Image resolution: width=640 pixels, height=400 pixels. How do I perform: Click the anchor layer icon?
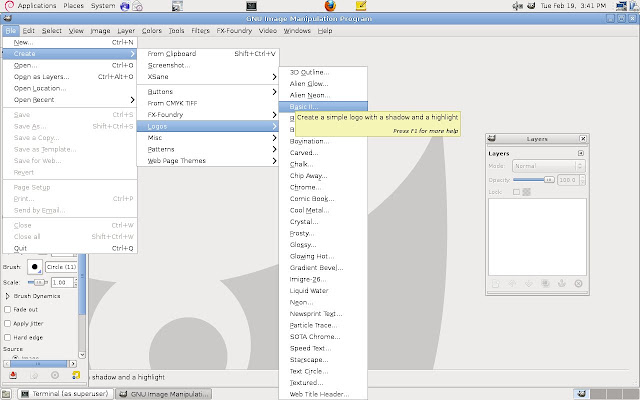click(x=562, y=283)
